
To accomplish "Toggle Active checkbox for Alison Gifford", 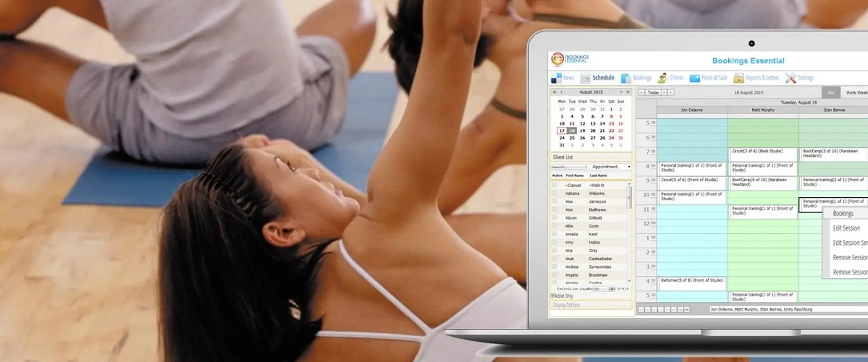I will coord(554,218).
